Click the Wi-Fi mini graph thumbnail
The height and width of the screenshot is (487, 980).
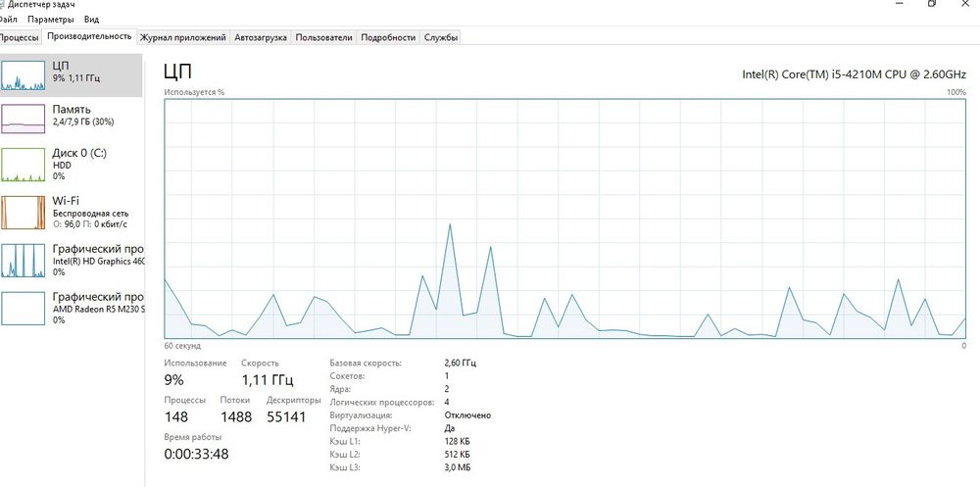coord(24,213)
